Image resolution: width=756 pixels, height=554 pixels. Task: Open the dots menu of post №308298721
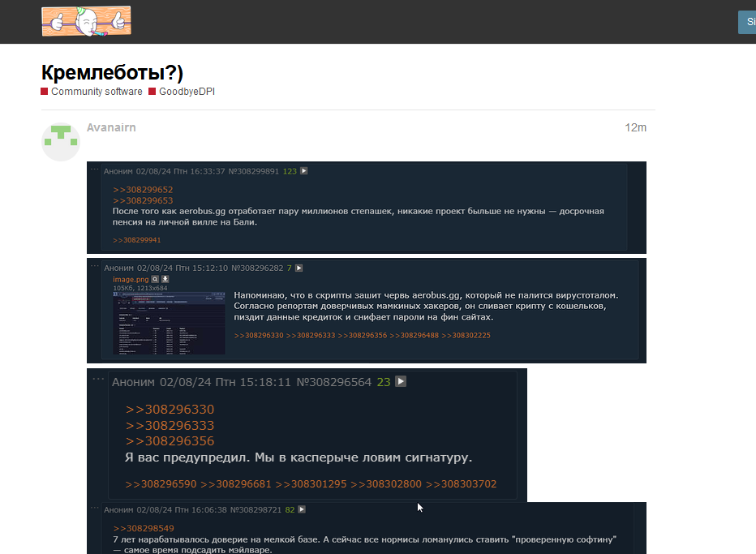(94, 507)
